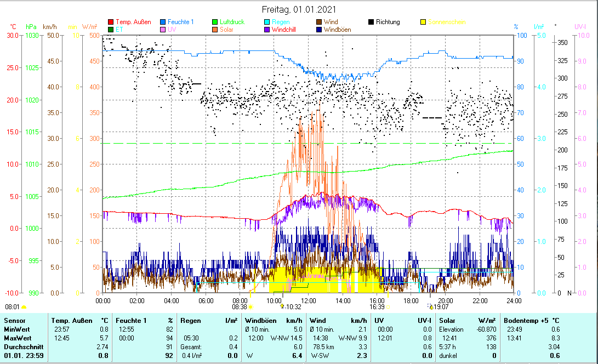
Task: Select the Solar legend label
Action: (227, 30)
